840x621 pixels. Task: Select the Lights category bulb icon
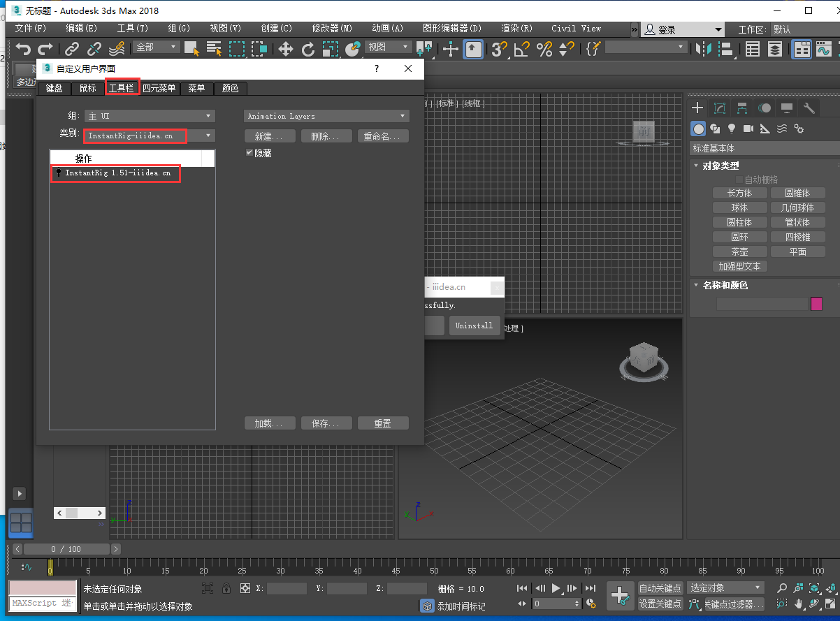pos(732,129)
